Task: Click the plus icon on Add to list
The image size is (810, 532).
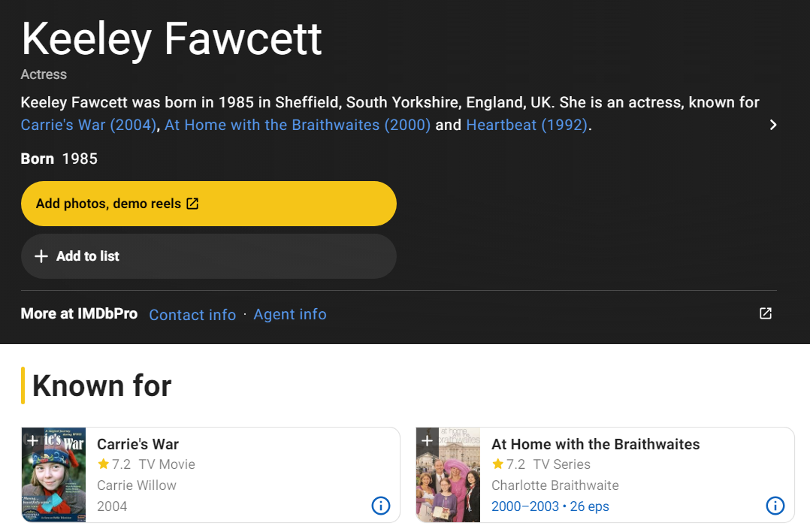Action: [41, 256]
